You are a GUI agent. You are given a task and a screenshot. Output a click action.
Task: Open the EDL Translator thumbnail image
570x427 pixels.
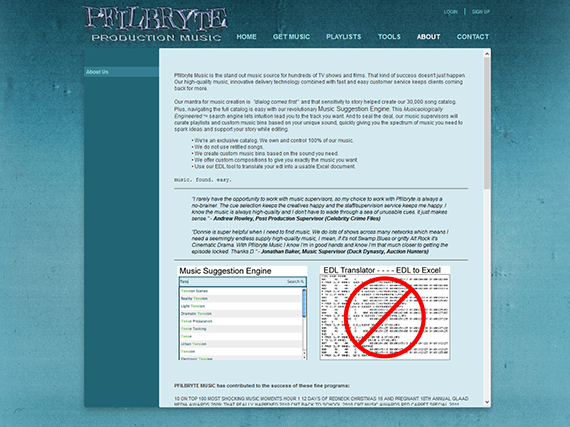point(385,313)
